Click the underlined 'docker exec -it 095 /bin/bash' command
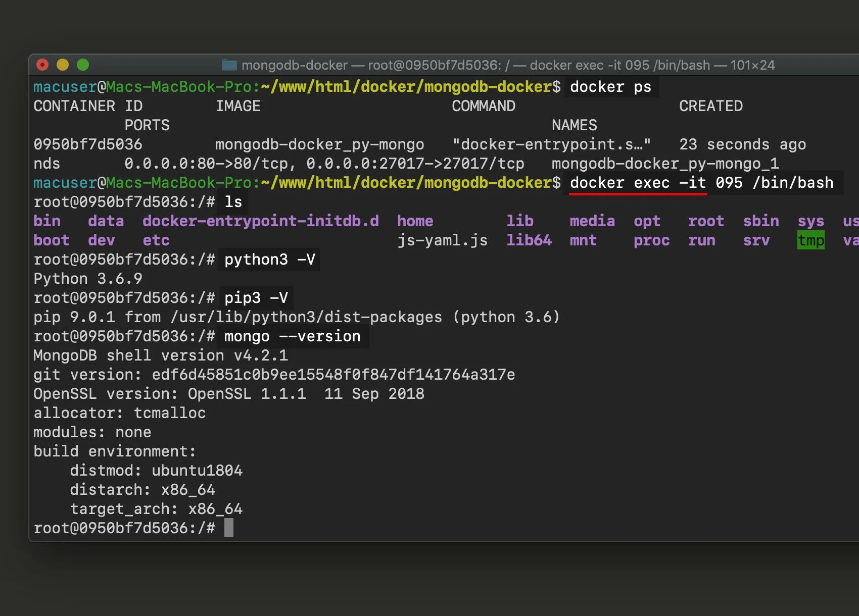 (702, 183)
